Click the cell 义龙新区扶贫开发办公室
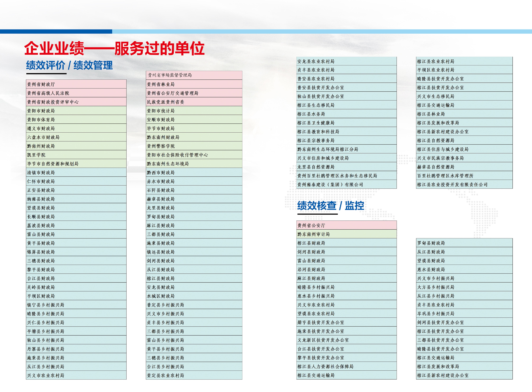 346,340
